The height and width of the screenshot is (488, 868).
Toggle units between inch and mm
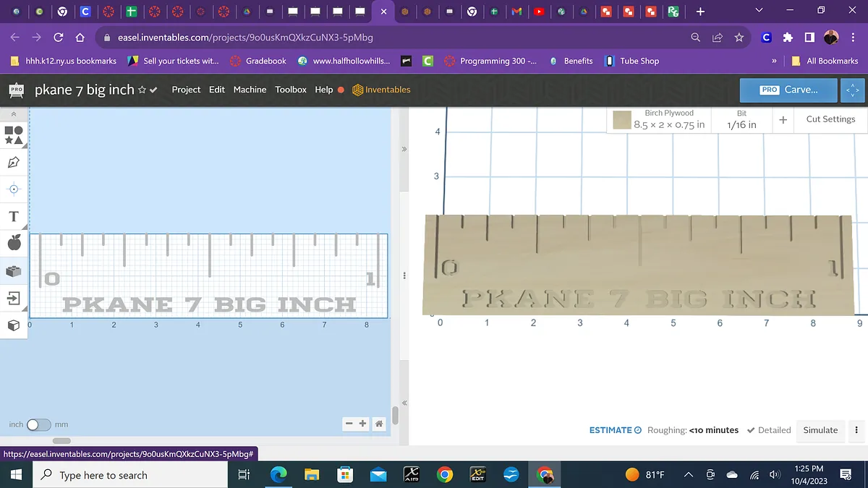pyautogui.click(x=38, y=424)
